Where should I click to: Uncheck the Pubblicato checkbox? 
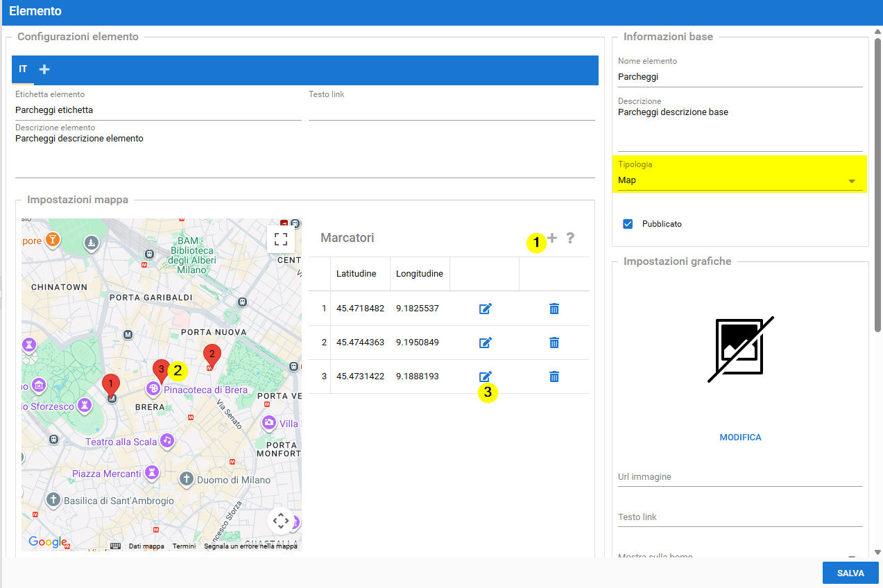click(628, 224)
